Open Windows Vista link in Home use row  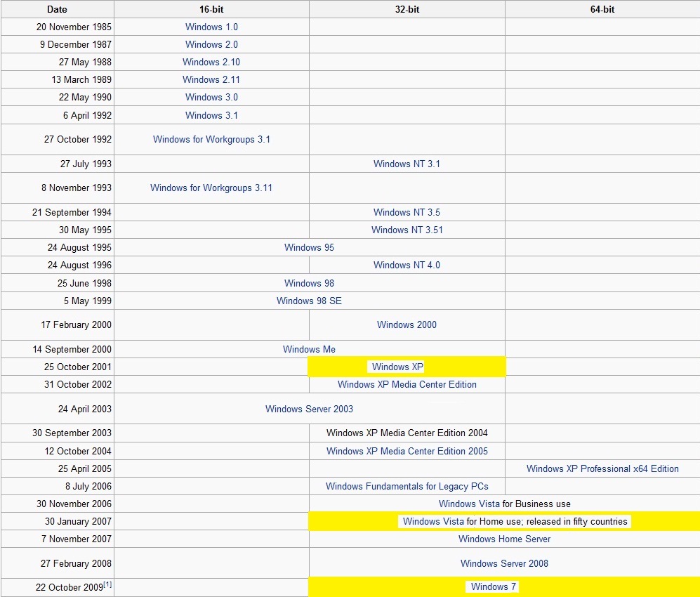433,521
